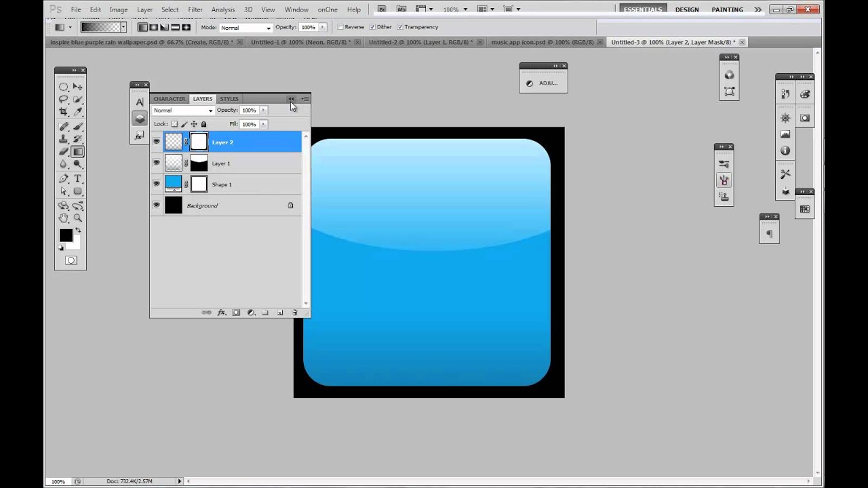Image resolution: width=868 pixels, height=488 pixels.
Task: Pick the Lasso tool
Action: tap(64, 99)
